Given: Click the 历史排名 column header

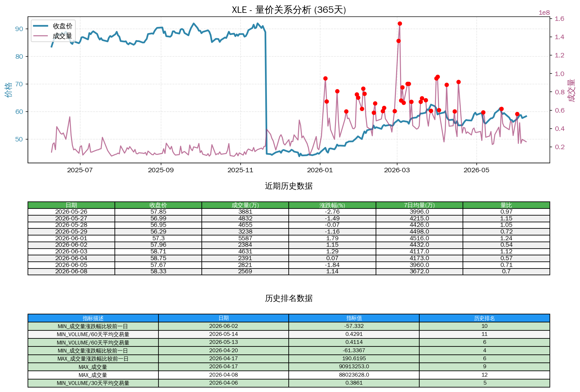Looking at the screenshot, I should 484,318.
